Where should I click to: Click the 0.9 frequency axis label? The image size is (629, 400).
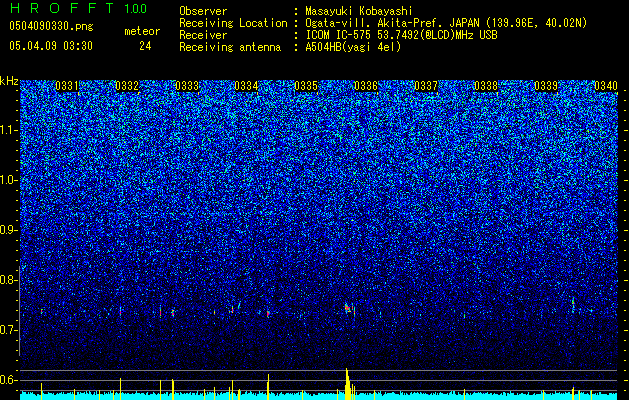9,230
